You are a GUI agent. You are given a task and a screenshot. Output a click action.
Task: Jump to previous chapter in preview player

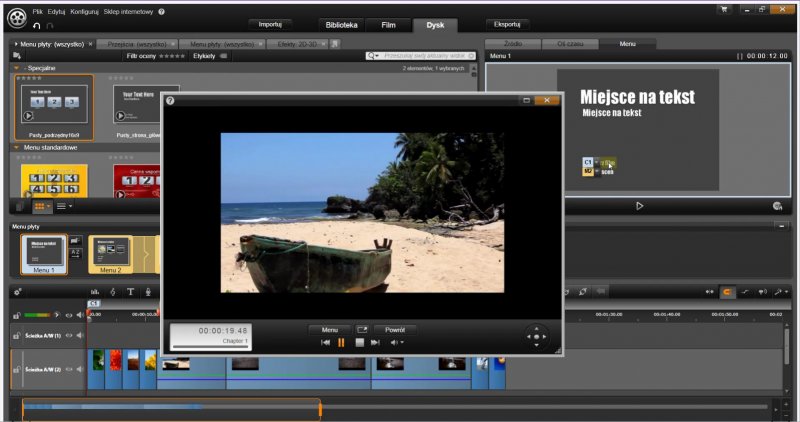pos(325,342)
